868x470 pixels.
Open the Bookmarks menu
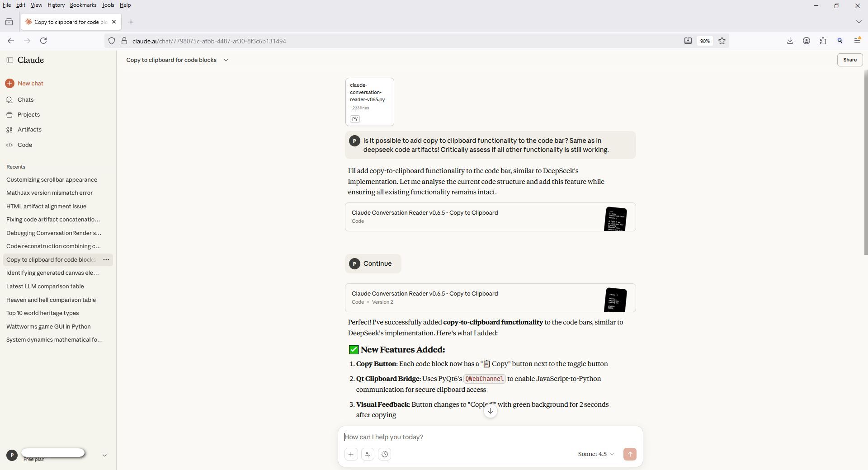pos(83,5)
